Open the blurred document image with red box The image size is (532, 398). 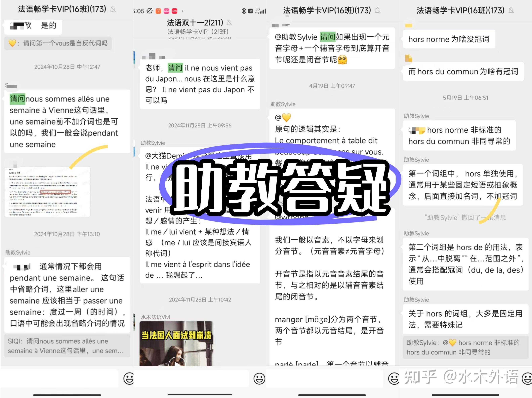pyautogui.click(x=47, y=192)
